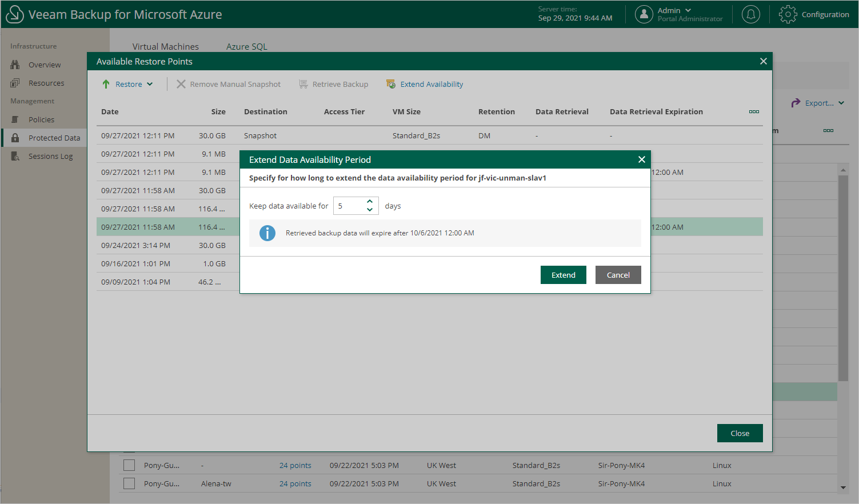Click Retrieve Backup toolbar item
Screen dimensions: 859x504
pos(340,84)
